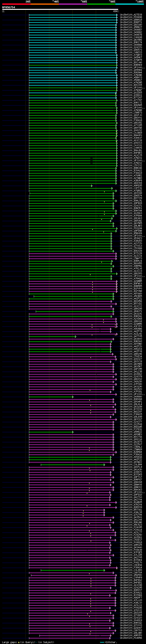Select hit label UniRef100_C5XES7
The image size is (146, 644).
[x=131, y=540]
